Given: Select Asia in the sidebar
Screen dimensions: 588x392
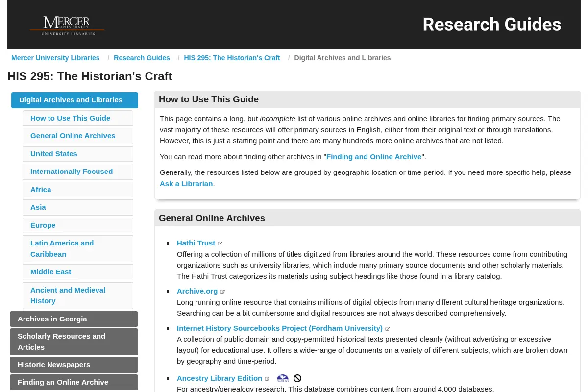Looking at the screenshot, I should click(78, 207).
